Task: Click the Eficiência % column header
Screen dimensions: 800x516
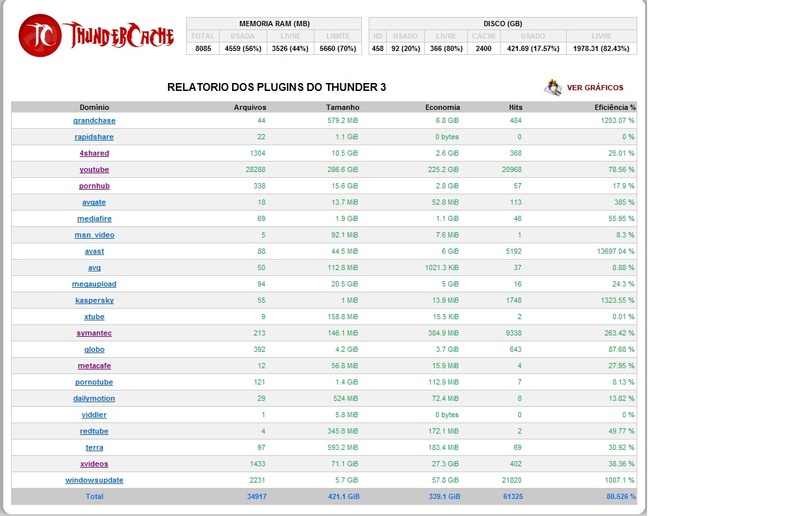Action: 615,107
